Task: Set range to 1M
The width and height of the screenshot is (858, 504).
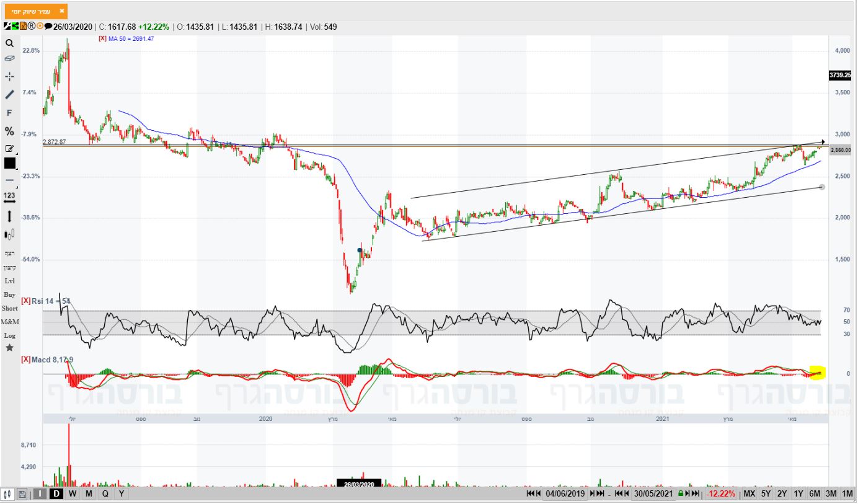Action: coord(847,494)
